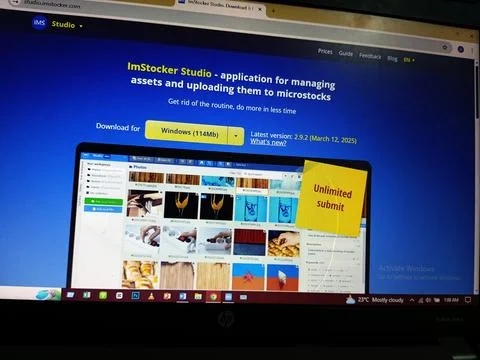Click the IMS round logo icon
Image resolution: width=480 pixels, height=360 pixels.
tap(39, 23)
